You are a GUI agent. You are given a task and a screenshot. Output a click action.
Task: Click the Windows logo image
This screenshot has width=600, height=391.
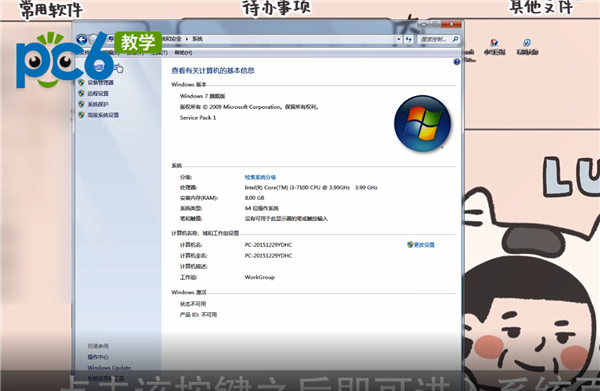pos(422,123)
